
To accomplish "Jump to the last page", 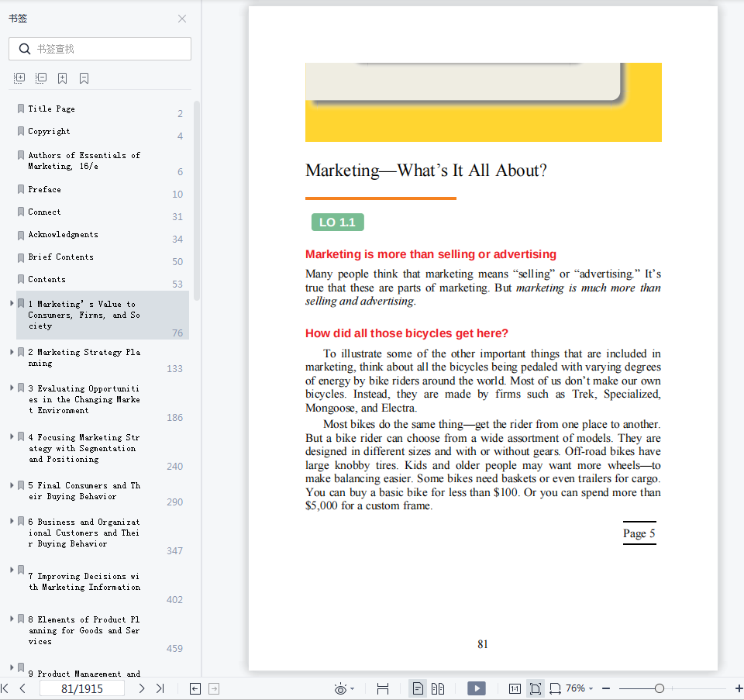I will point(160,688).
